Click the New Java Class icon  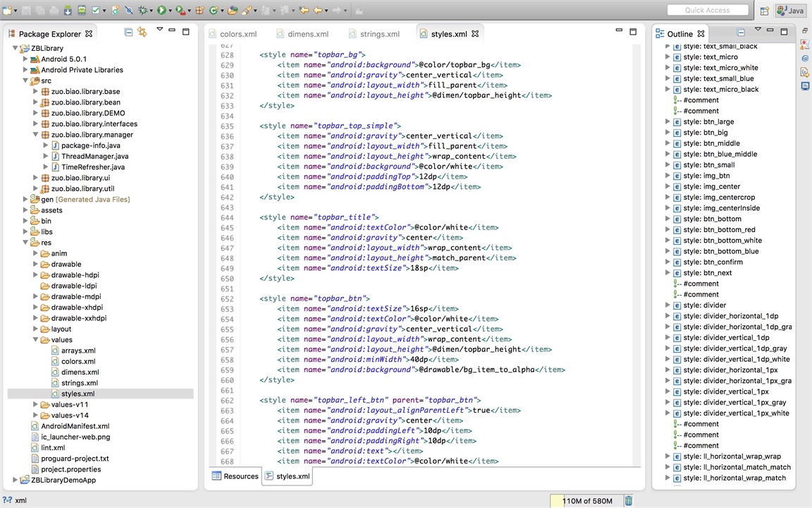click(x=214, y=11)
